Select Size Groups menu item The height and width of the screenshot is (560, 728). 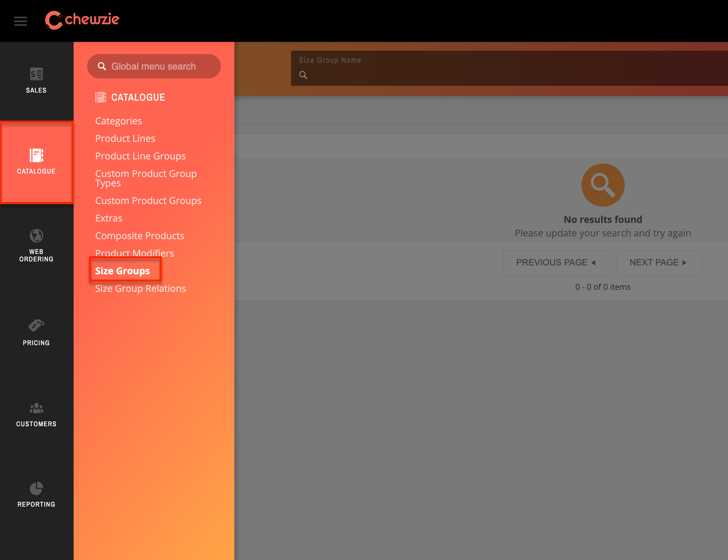pyautogui.click(x=123, y=271)
